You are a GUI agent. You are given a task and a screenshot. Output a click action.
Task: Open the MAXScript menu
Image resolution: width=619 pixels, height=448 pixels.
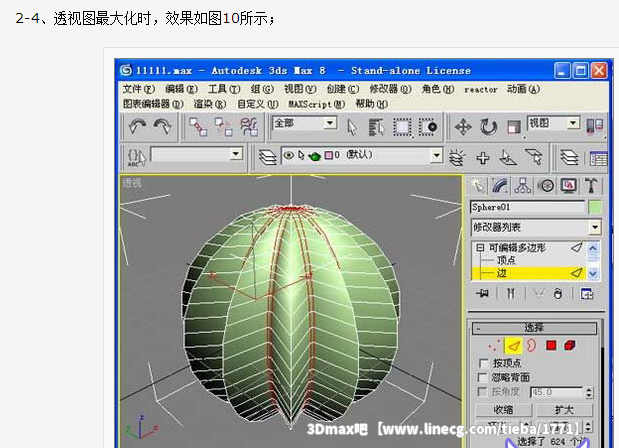coord(316,104)
